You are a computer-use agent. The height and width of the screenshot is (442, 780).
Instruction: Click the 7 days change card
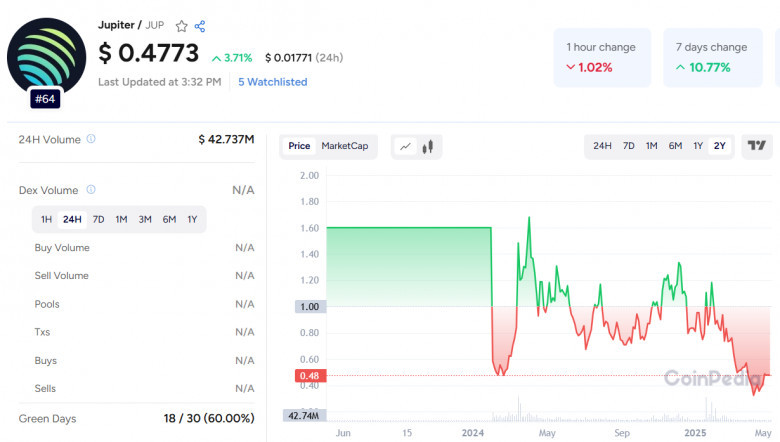coord(712,58)
